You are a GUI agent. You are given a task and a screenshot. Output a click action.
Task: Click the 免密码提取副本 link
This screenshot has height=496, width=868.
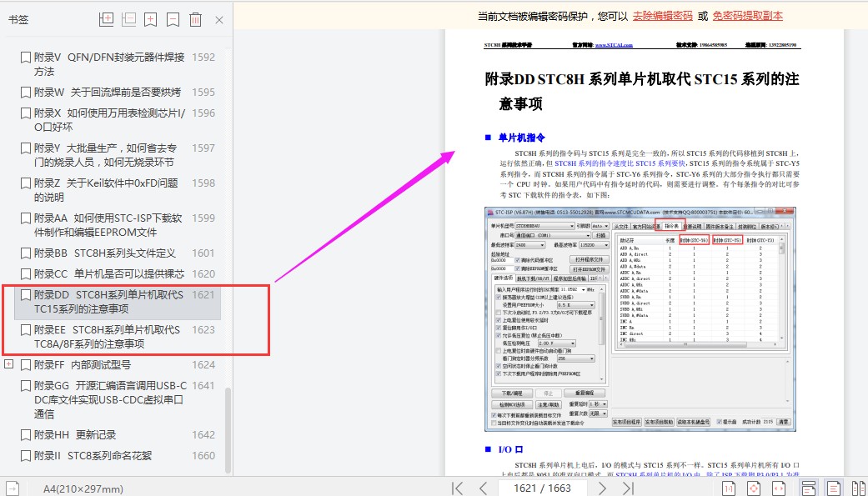point(747,16)
